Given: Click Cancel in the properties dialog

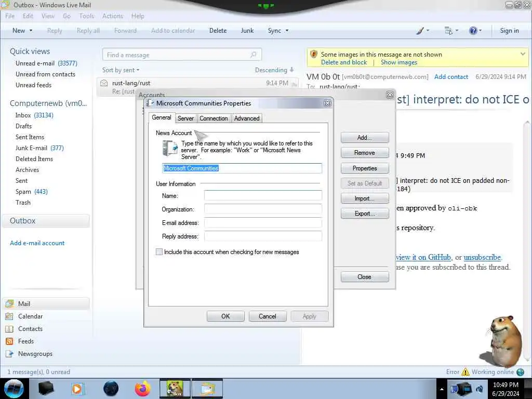Looking at the screenshot, I should (268, 316).
